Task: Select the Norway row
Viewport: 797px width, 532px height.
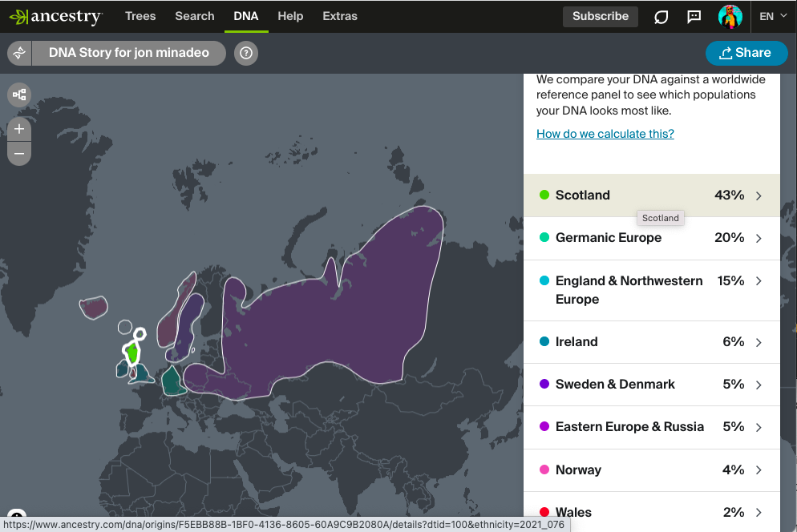Action: click(x=652, y=470)
